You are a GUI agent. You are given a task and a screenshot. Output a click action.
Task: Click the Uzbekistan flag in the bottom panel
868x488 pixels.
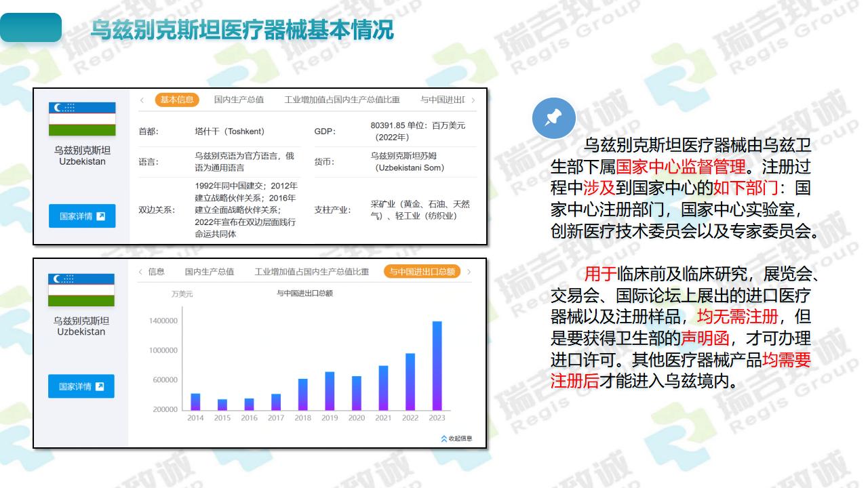click(x=82, y=289)
